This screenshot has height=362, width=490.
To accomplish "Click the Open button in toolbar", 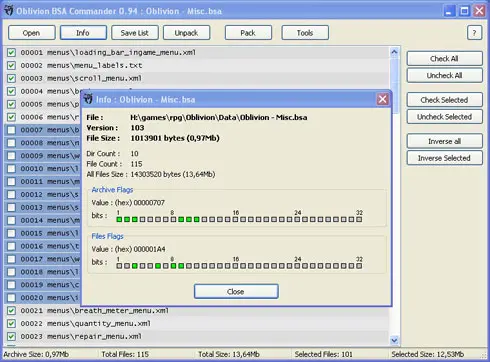I will click(32, 33).
